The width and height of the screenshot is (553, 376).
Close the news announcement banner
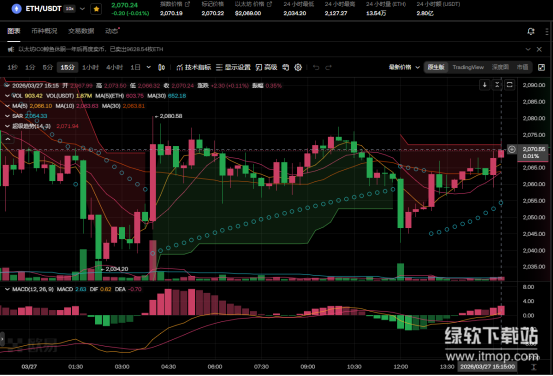[539, 49]
